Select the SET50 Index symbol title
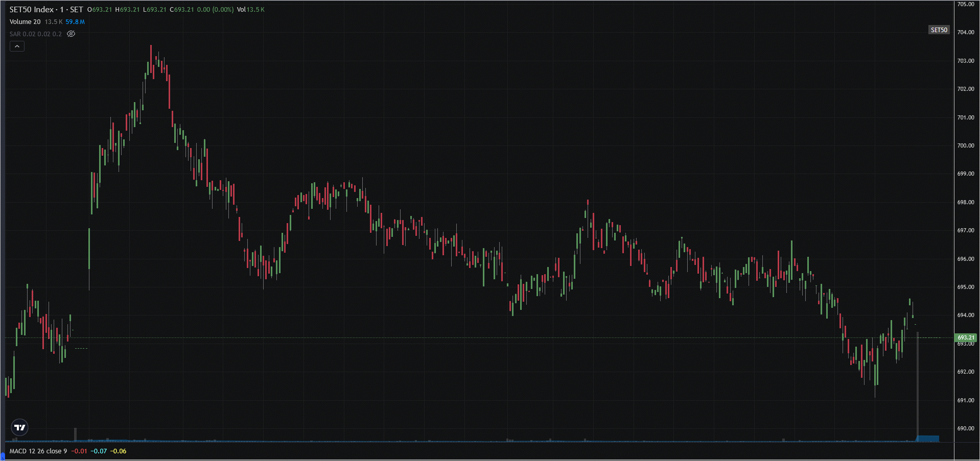The width and height of the screenshot is (980, 461). (x=46, y=10)
